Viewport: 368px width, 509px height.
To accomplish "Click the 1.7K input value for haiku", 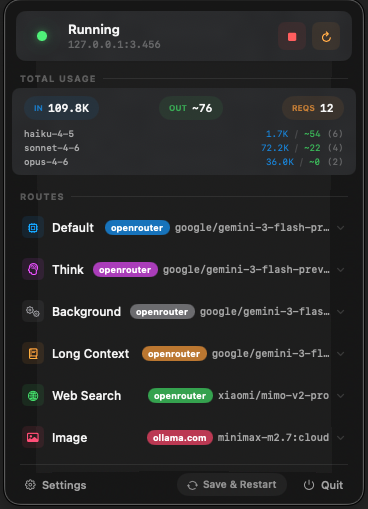I will coord(277,134).
